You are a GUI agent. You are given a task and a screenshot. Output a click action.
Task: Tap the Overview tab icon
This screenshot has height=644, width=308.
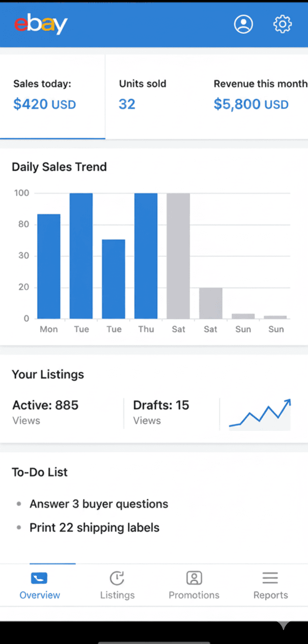pyautogui.click(x=39, y=578)
